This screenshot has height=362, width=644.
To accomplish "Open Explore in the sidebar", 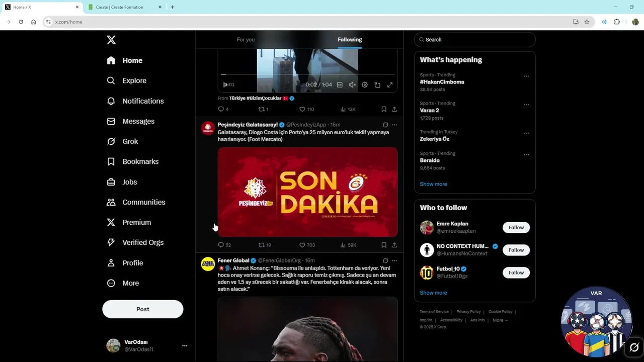I will [127, 80].
